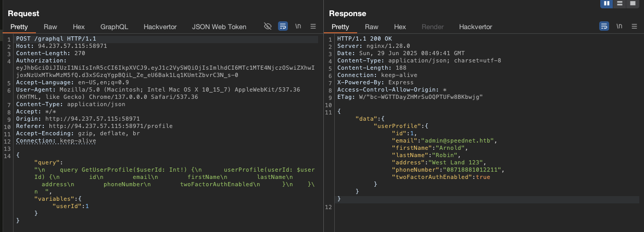Click twoFactorAuthEnabled true value
This screenshot has width=644, height=232.
[483, 177]
